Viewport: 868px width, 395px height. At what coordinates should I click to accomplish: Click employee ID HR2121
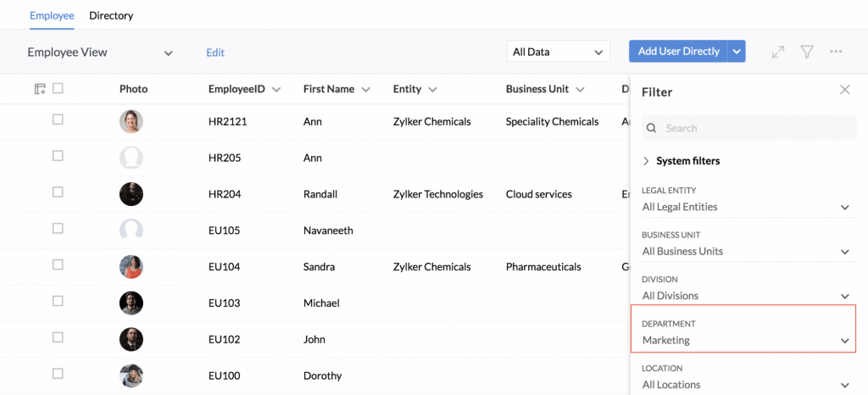click(x=227, y=122)
